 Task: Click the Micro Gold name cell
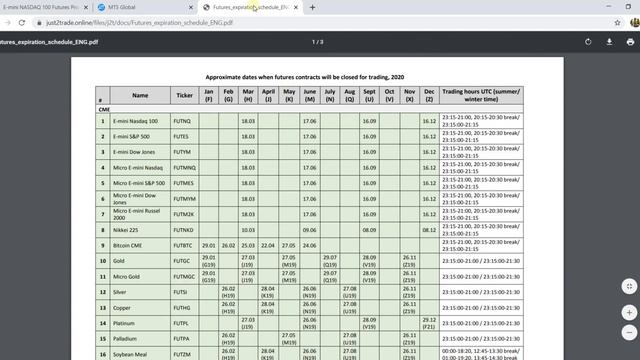(140, 277)
